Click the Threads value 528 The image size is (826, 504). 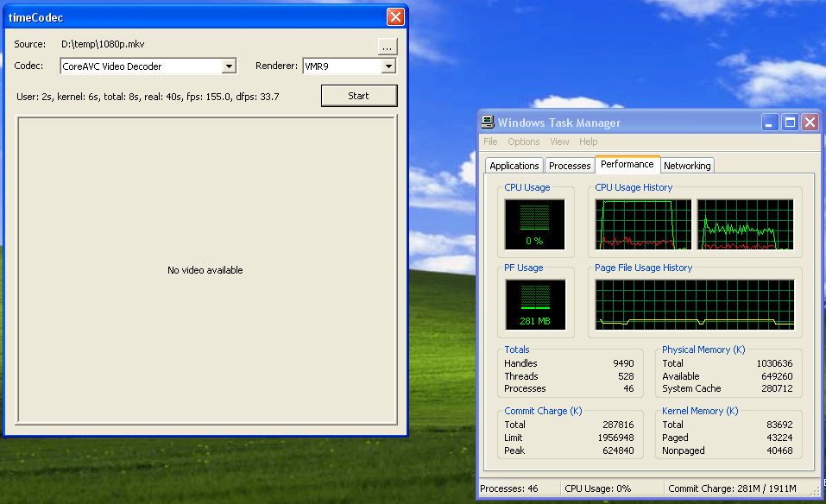pos(626,376)
